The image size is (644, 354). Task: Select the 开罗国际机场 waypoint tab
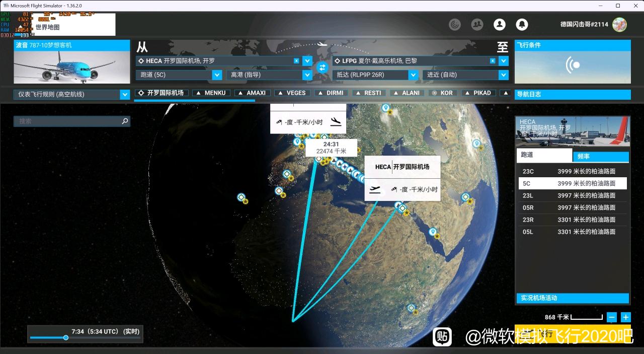click(162, 93)
